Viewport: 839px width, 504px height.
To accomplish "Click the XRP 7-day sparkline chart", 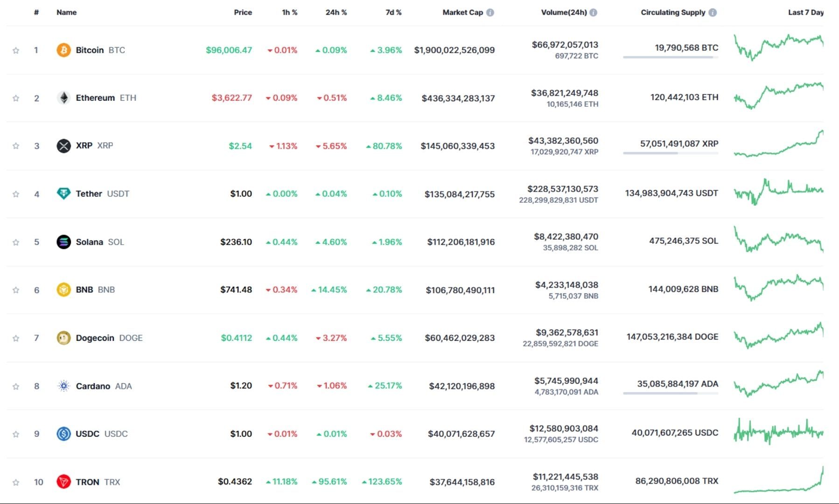I will [778, 145].
